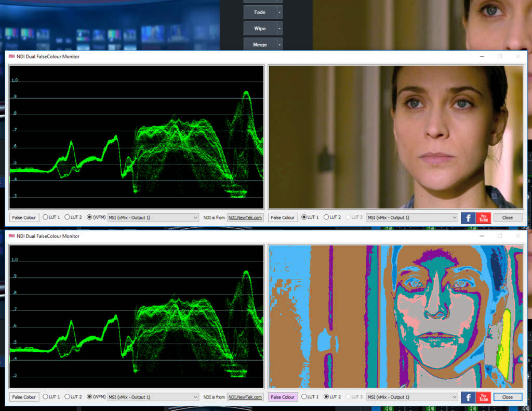Screen dimensions: 532x411
Task: Minimize the top NDI Dual FalseColour Monitor
Action: click(482, 56)
